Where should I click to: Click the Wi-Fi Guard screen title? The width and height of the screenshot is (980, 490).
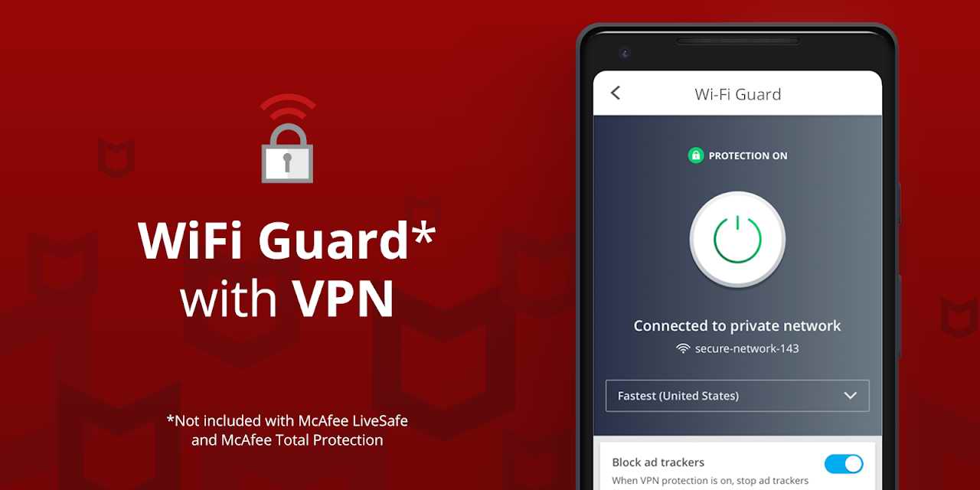(738, 94)
